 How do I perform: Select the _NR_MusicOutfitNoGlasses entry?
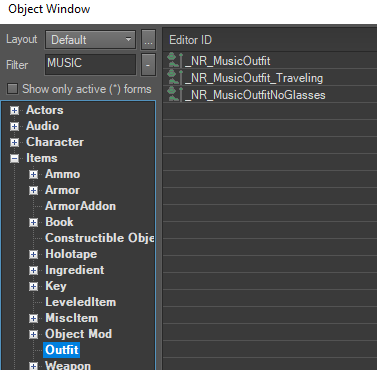pyautogui.click(x=255, y=95)
